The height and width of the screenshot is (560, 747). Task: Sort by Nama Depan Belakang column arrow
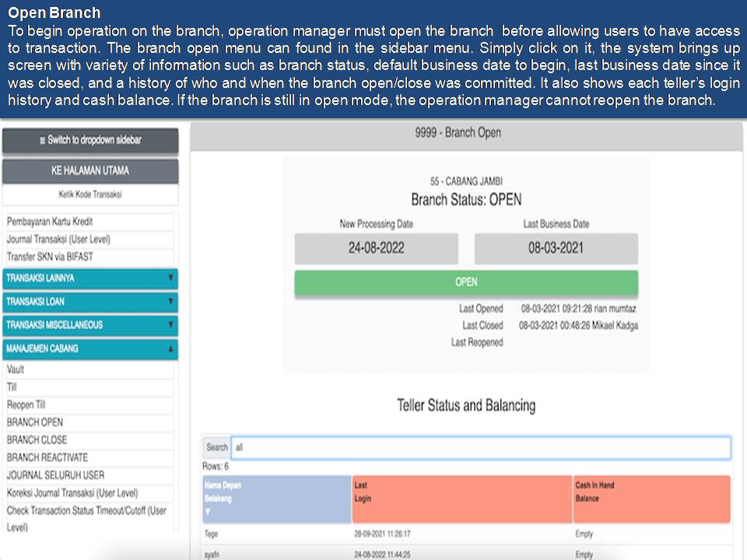click(208, 512)
